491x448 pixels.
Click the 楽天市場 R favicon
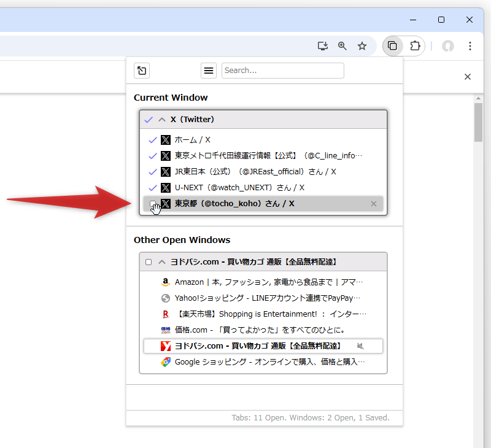(166, 314)
